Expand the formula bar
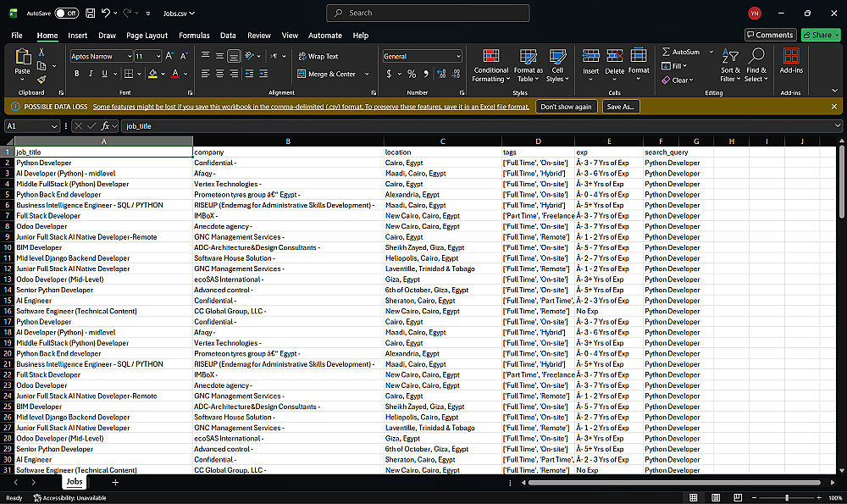 (838, 126)
